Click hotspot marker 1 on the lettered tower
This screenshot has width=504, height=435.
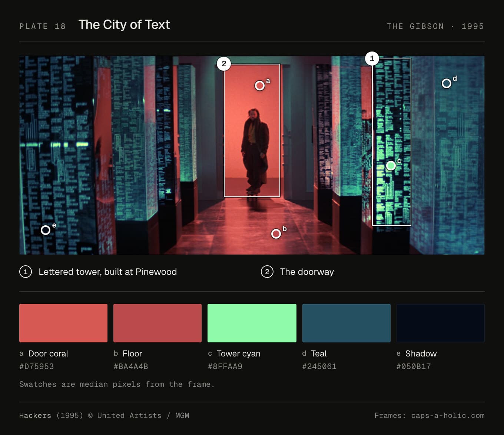(x=372, y=59)
